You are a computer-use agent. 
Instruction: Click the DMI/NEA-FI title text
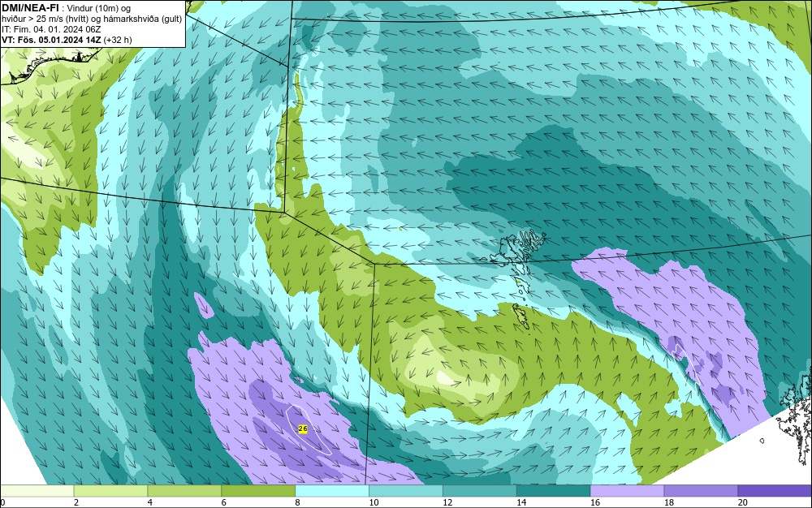(30, 7)
